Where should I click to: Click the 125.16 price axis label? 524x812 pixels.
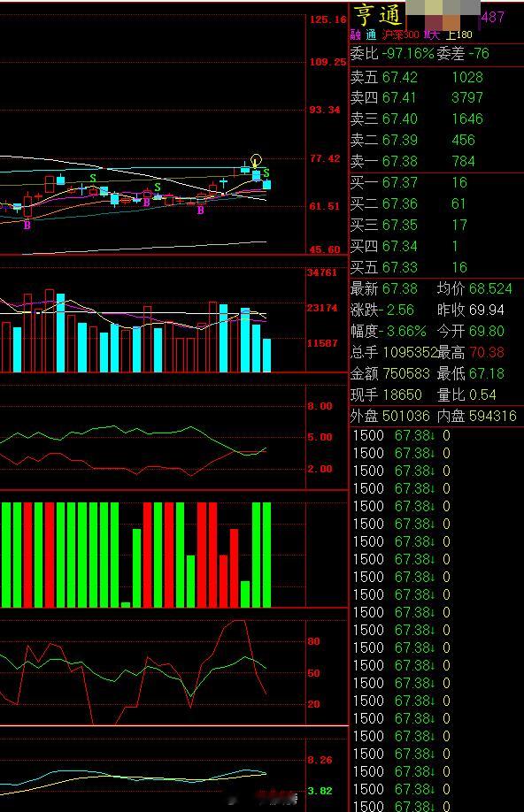(x=328, y=19)
